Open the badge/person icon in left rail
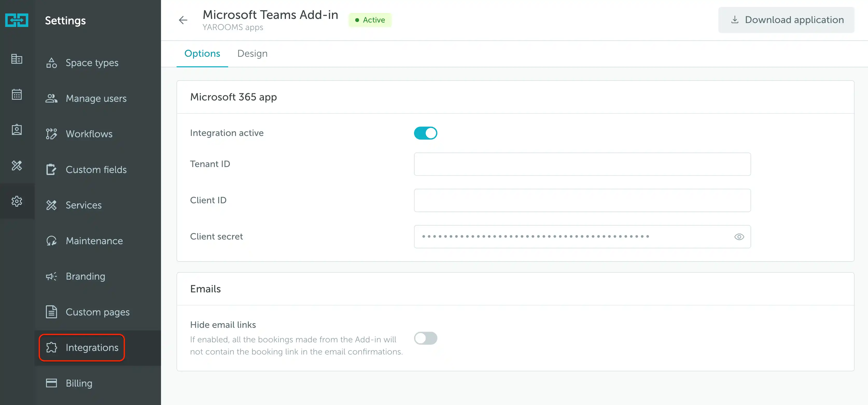 tap(17, 130)
